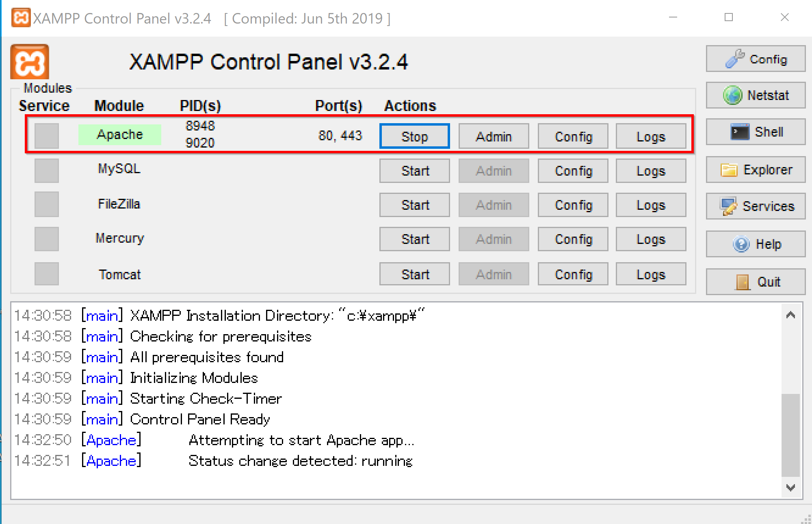This screenshot has height=524, width=812.
Task: Launch the Shell terminal icon button
Action: tap(756, 132)
